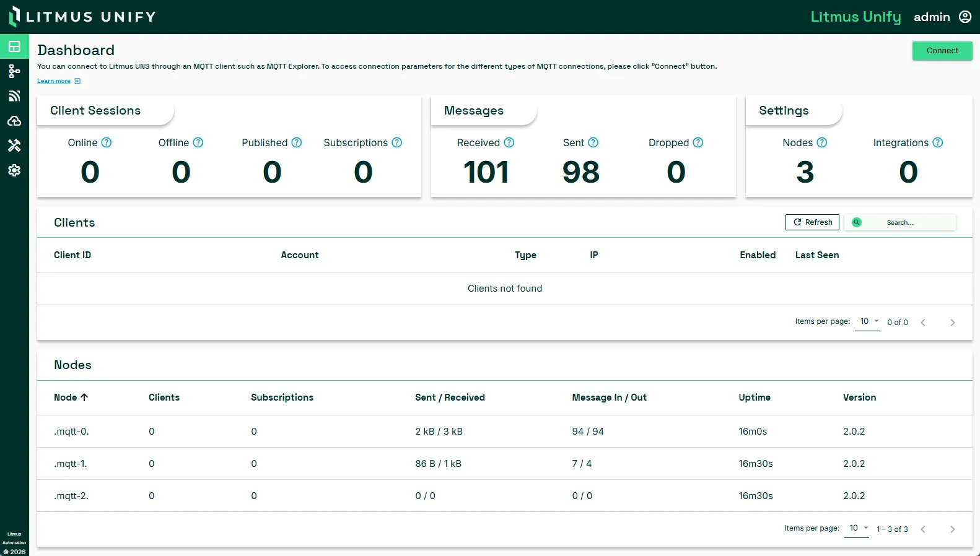Click the Litmus Unify logo
The image size is (980, 556).
point(82,17)
